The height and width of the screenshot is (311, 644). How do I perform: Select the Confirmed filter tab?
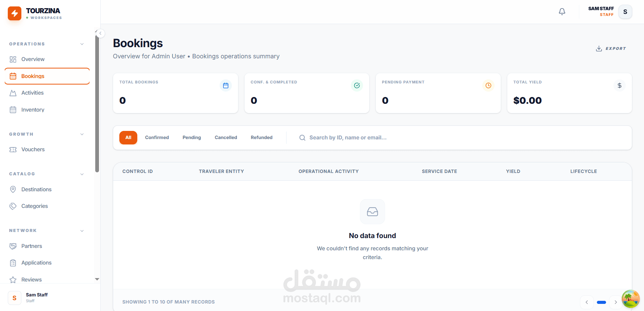157,138
